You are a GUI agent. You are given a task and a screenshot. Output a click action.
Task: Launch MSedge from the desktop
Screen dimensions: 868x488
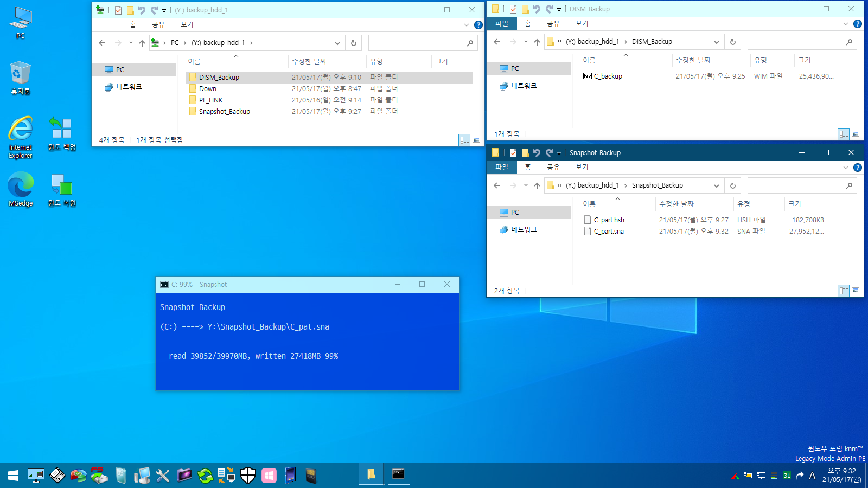pos(21,189)
